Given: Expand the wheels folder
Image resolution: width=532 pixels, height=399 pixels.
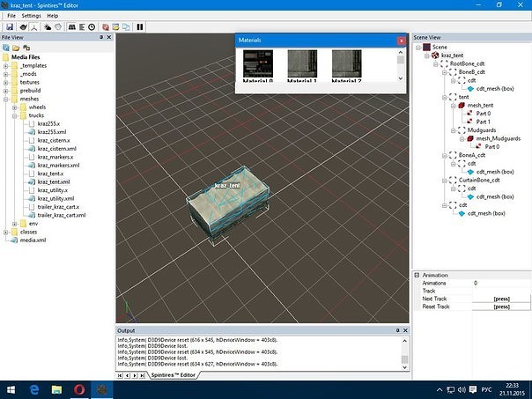Looking at the screenshot, I should coord(14,107).
